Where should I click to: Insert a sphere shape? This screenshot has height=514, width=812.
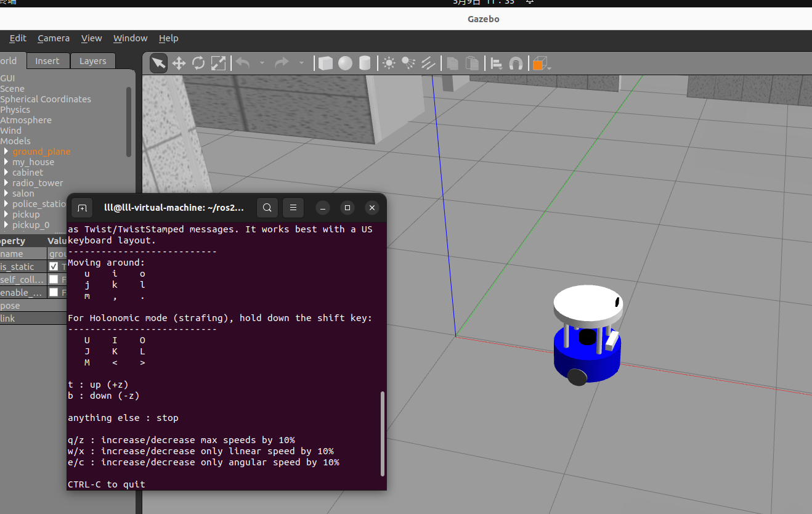(345, 63)
